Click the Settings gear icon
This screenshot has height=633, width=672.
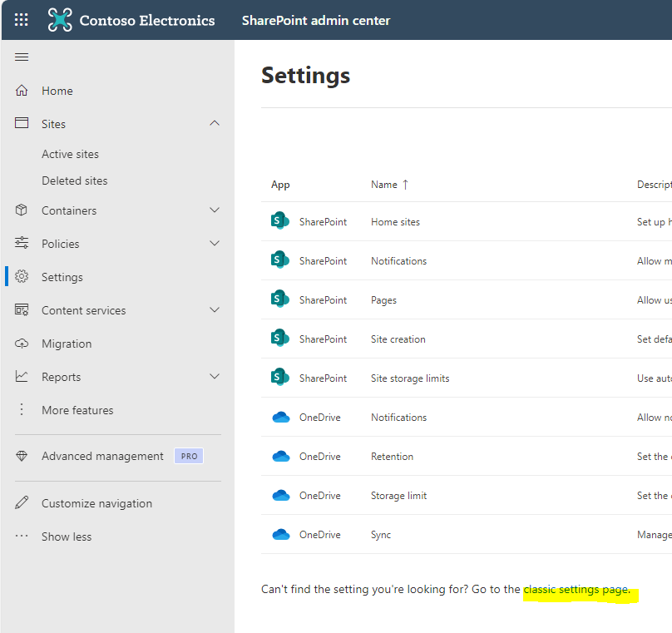(x=22, y=276)
